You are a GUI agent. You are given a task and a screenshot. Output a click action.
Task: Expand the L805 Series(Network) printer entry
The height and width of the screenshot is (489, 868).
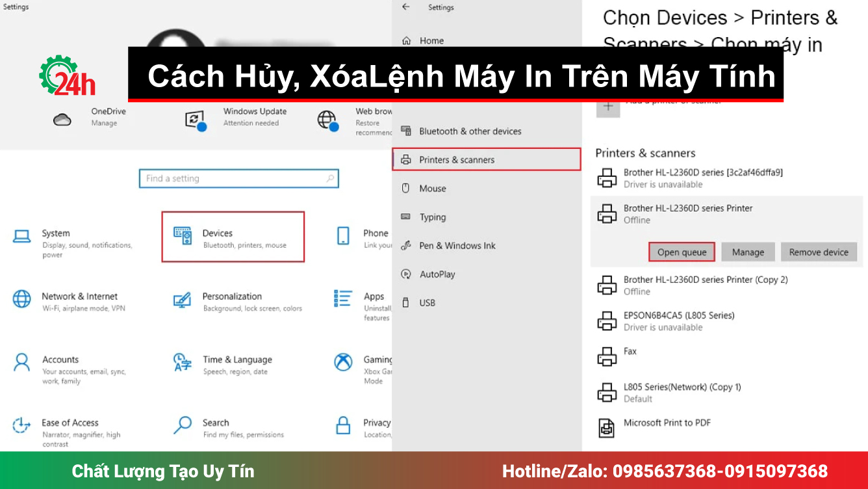pos(715,391)
